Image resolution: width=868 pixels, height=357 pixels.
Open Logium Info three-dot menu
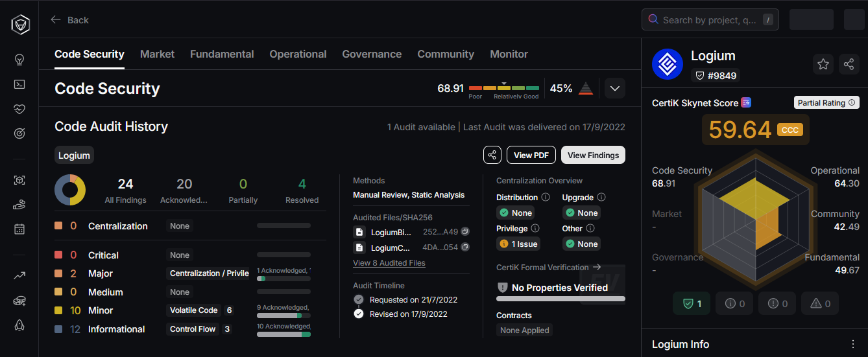click(853, 344)
